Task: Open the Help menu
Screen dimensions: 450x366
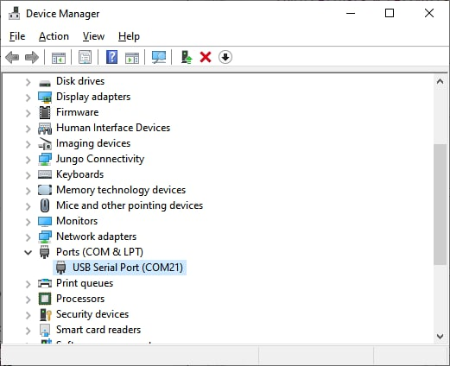Action: 129,36
